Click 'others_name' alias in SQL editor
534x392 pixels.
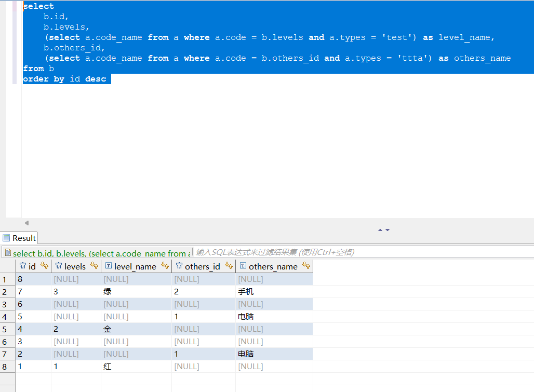click(x=482, y=58)
